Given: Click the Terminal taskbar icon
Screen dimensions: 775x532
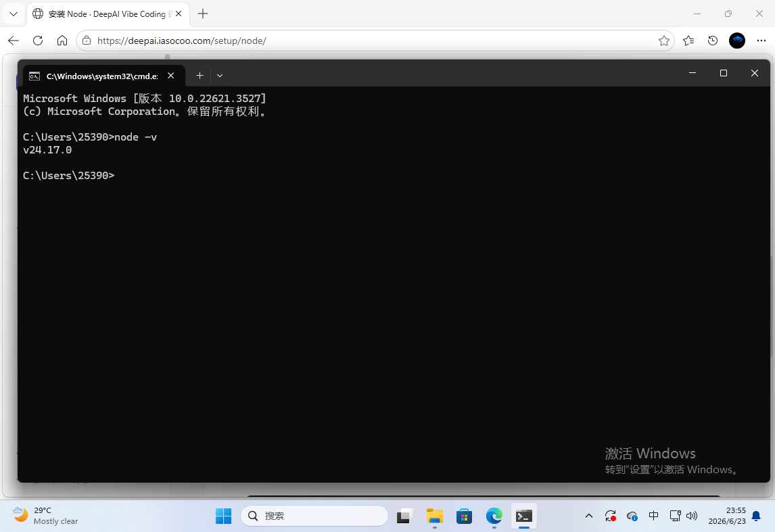Looking at the screenshot, I should click(x=524, y=516).
